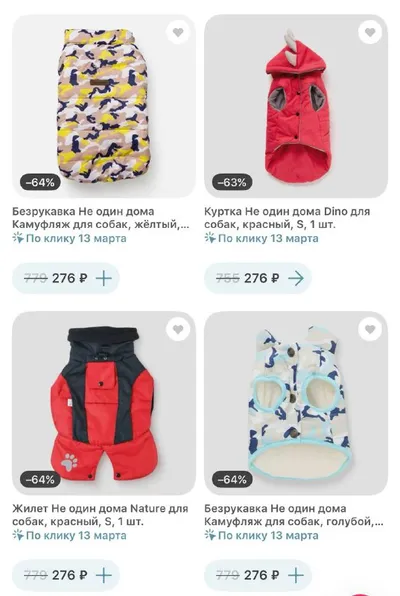The width and height of the screenshot is (400, 596).
Task: Open red Nature vest product image
Action: pos(104,403)
